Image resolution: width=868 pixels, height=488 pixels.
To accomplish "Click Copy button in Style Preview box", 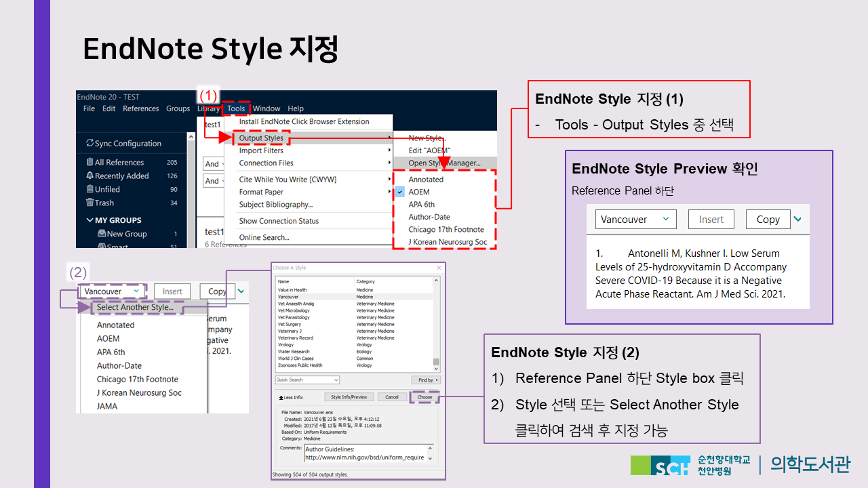I will pos(768,220).
